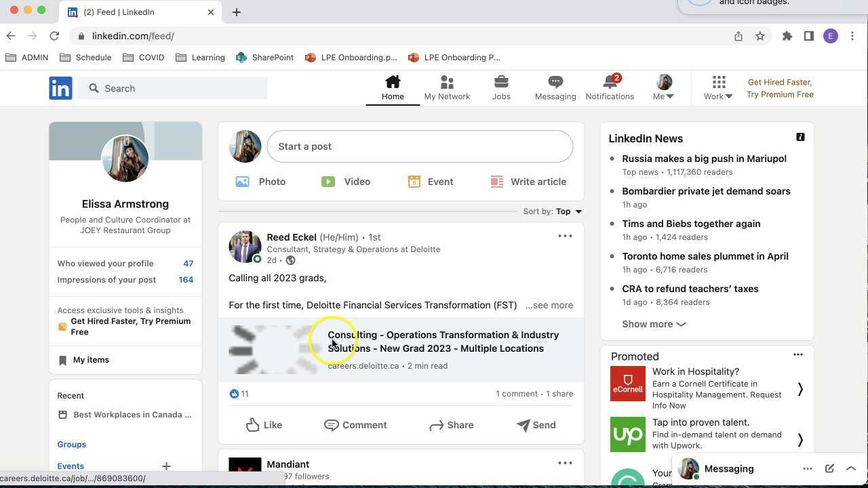Image resolution: width=868 pixels, height=488 pixels.
Task: Open the Write article option
Action: click(x=528, y=181)
